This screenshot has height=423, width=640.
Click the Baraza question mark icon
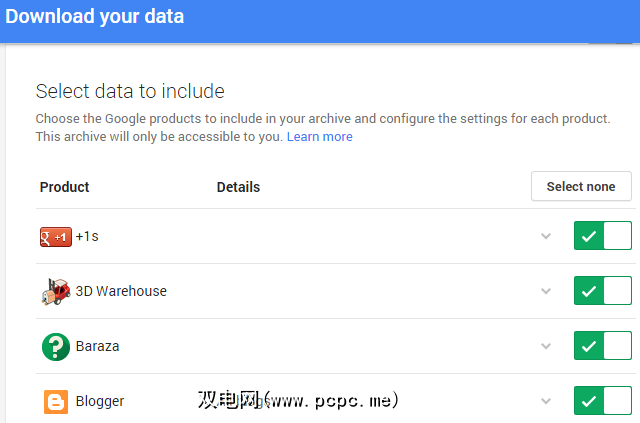coord(55,346)
